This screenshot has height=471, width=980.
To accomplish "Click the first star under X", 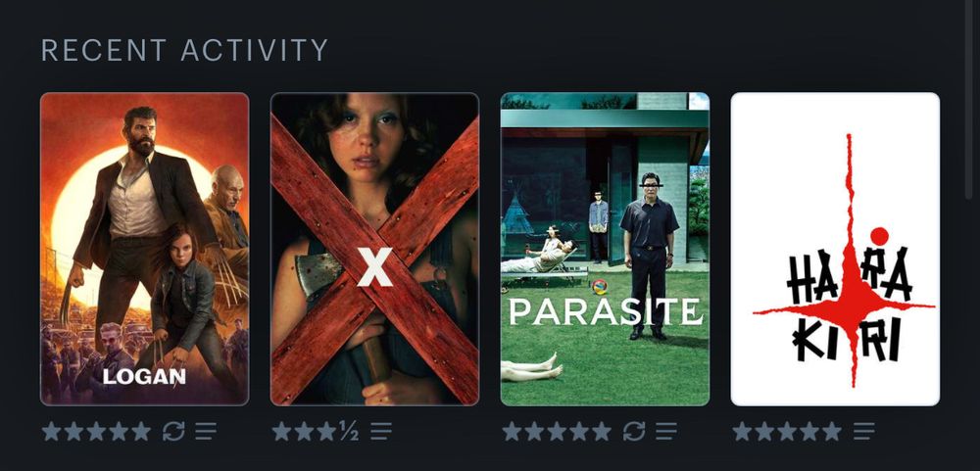I will [282, 431].
